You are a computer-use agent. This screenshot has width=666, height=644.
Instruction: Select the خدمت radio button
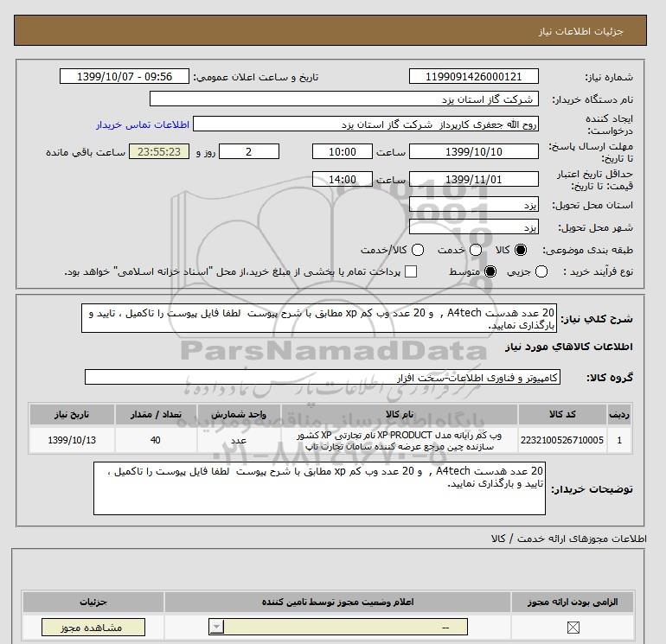pyautogui.click(x=476, y=250)
